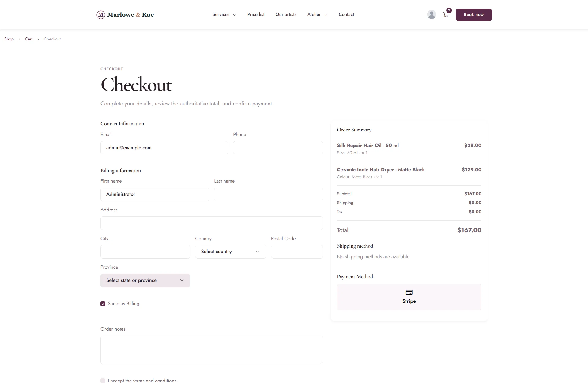Image resolution: width=588 pixels, height=383 pixels.
Task: Click the $38.00 item price
Action: click(473, 146)
